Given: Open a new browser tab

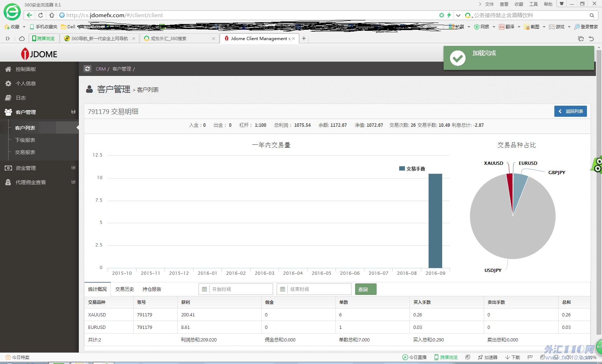Looking at the screenshot, I should click(304, 38).
